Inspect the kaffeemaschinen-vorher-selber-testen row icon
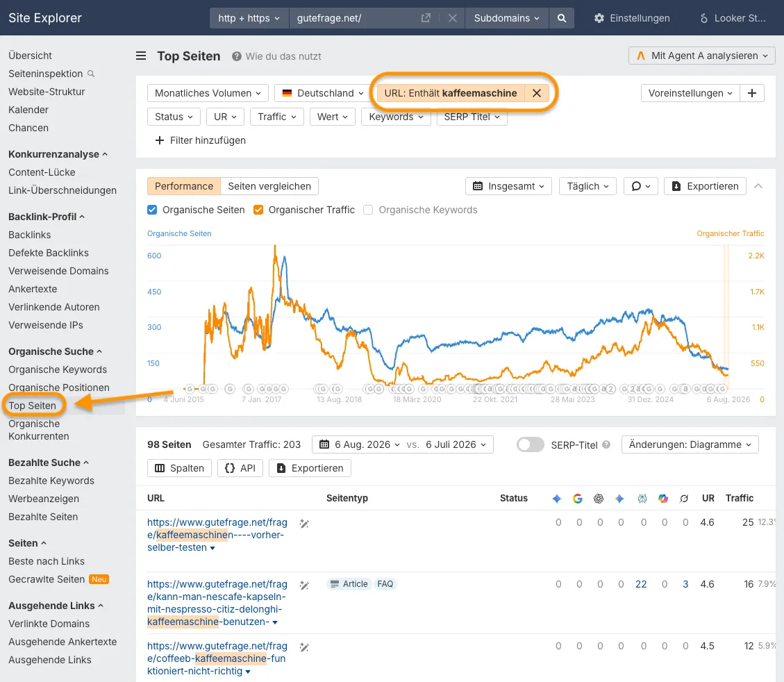784x682 pixels. pyautogui.click(x=304, y=524)
